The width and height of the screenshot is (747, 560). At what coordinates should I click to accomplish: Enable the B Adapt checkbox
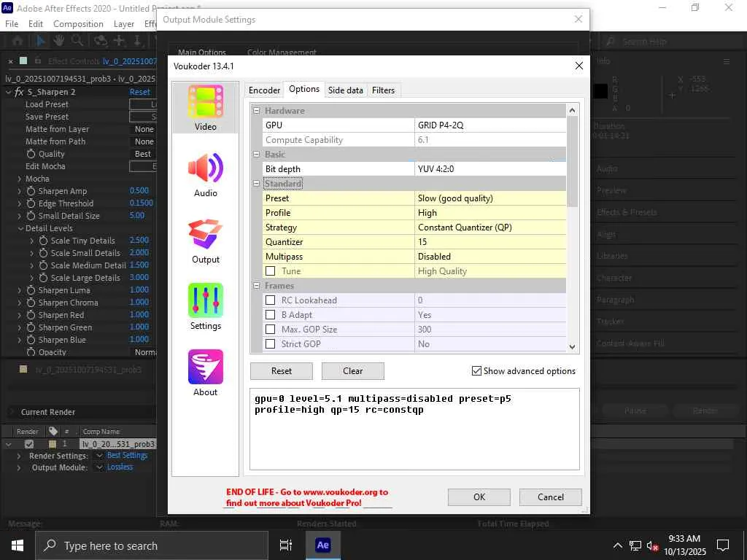[x=270, y=315]
